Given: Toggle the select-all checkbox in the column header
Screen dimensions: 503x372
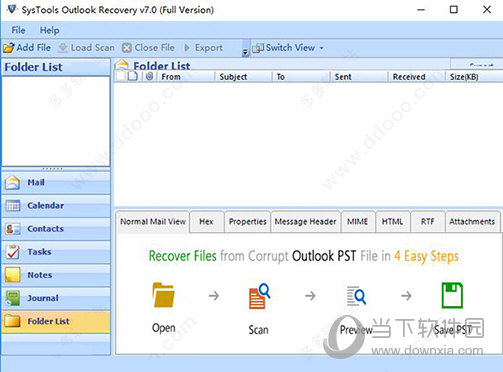Looking at the screenshot, I should pyautogui.click(x=120, y=76).
